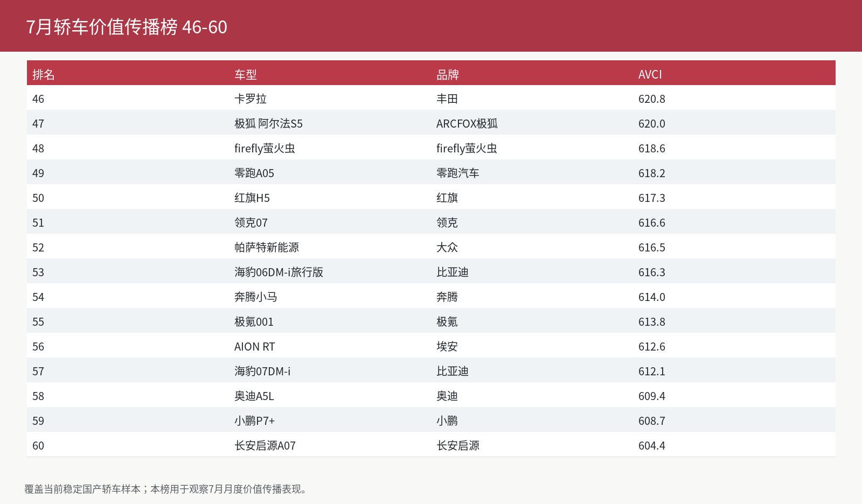Select the brand cell 红旗 in row 50
Image resolution: width=862 pixels, height=504 pixels.
tap(447, 198)
